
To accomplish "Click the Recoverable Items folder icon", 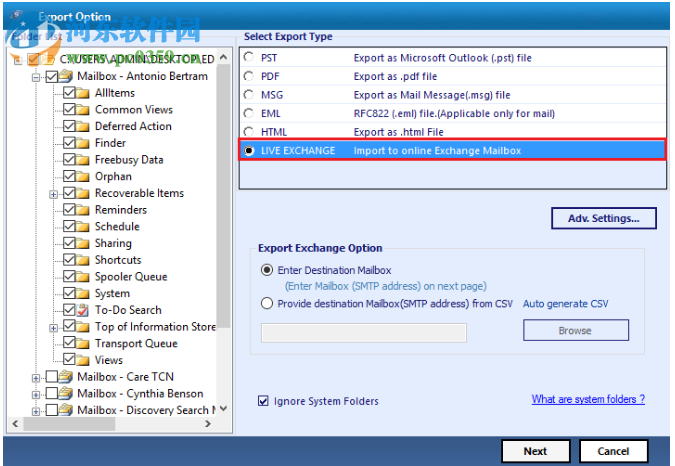I will (83, 193).
